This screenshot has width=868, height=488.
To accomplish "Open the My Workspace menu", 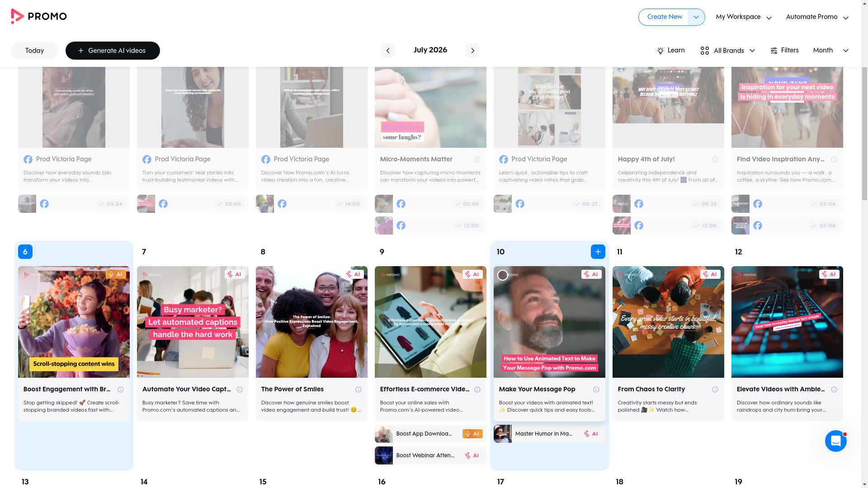I will [x=744, y=17].
